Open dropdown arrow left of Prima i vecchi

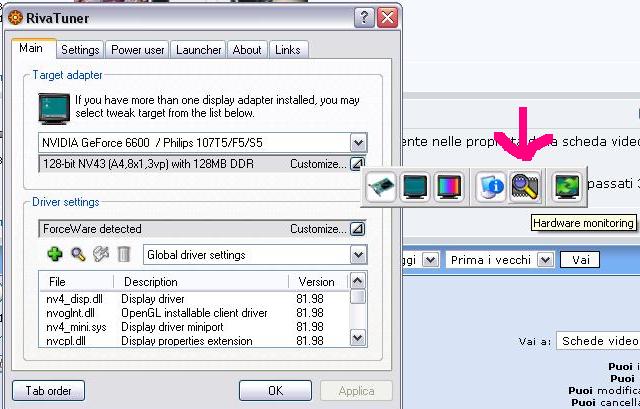pyautogui.click(x=430, y=260)
